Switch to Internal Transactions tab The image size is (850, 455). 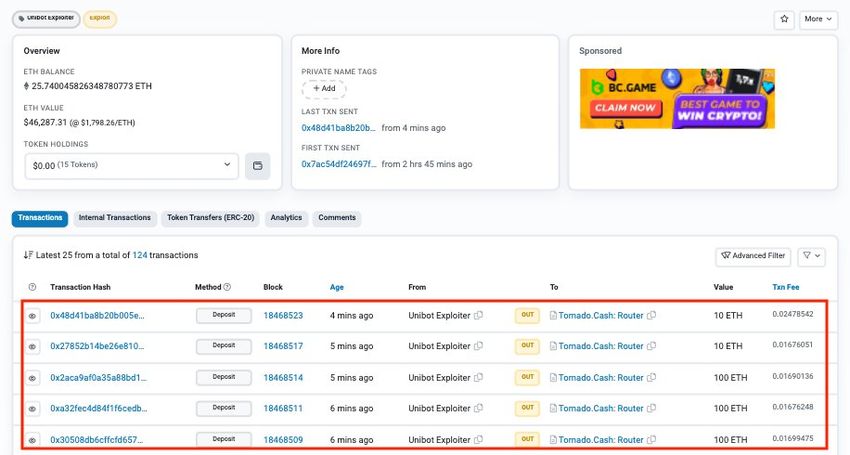click(114, 218)
